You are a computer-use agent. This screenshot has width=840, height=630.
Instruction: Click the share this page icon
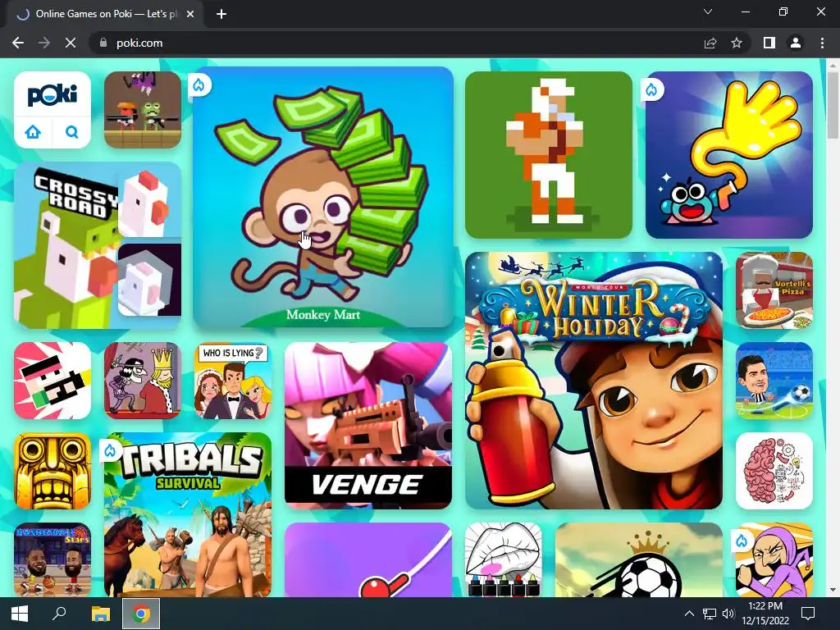point(710,43)
